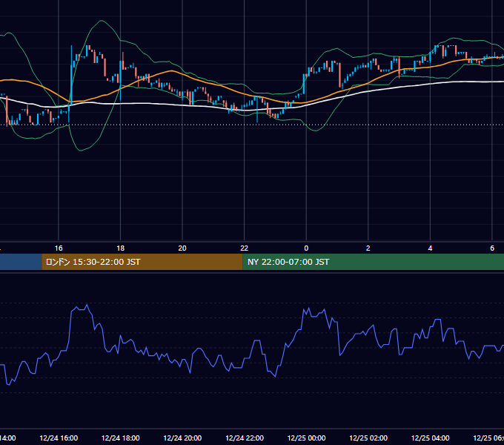This screenshot has width=504, height=445.
Task: Click the blue session bar before ロンドン
Action: point(21,262)
